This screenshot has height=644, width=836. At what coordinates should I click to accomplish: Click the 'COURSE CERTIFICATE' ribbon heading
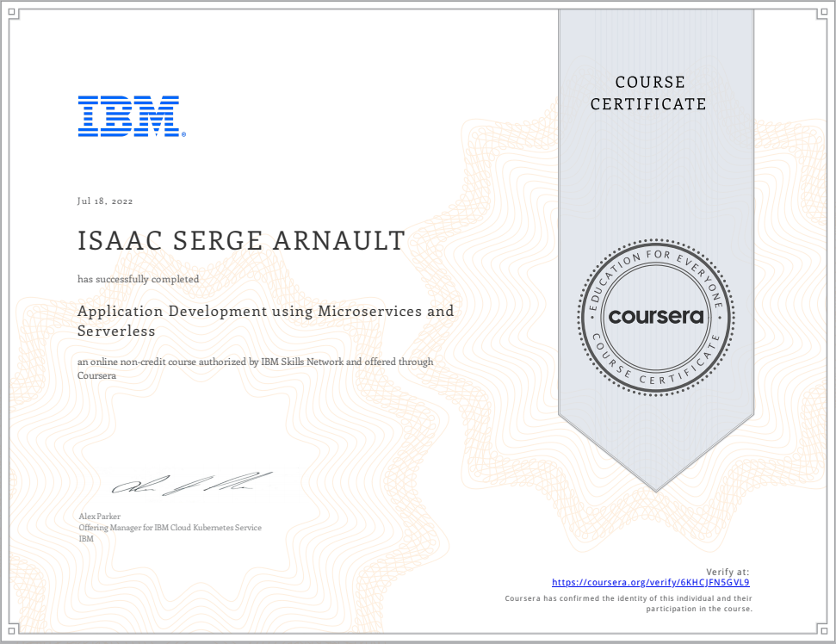[648, 93]
